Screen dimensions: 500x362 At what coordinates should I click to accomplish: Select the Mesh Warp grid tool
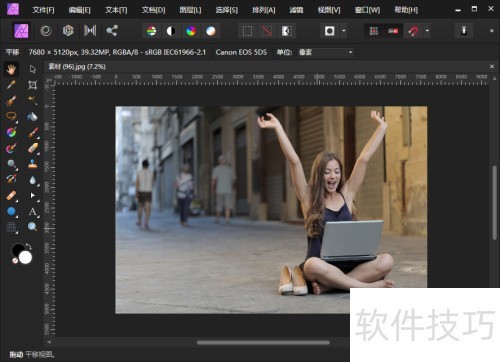point(11,227)
